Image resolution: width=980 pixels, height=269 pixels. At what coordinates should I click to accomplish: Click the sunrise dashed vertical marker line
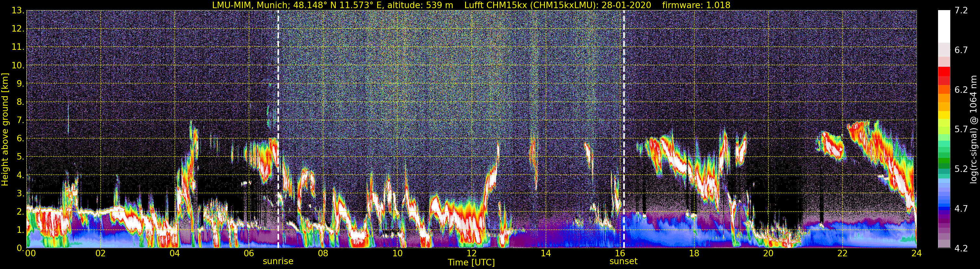point(278,129)
